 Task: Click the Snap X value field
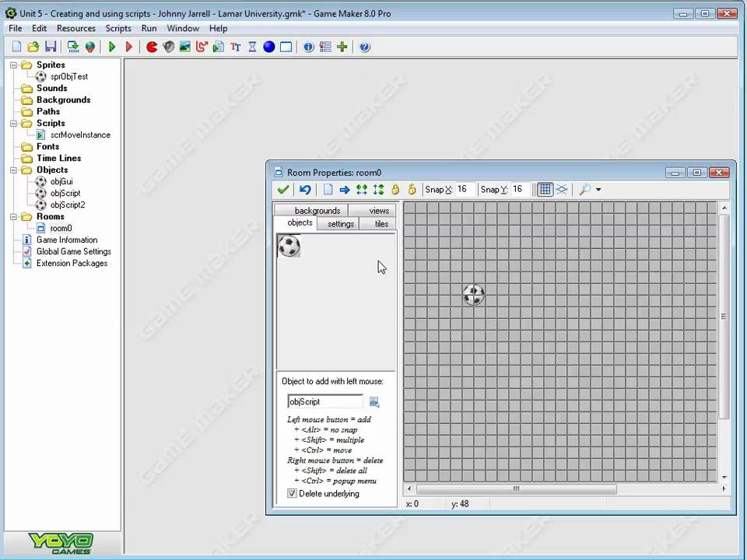pos(465,190)
